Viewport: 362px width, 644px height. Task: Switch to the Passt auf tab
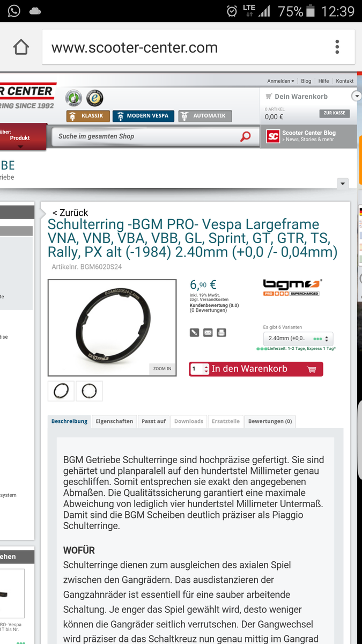coord(153,421)
